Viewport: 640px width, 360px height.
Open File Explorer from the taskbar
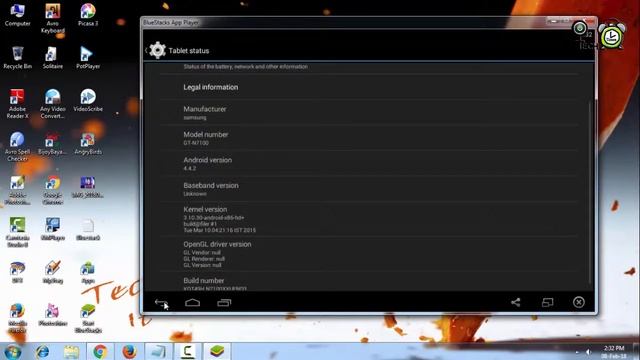pyautogui.click(x=71, y=351)
